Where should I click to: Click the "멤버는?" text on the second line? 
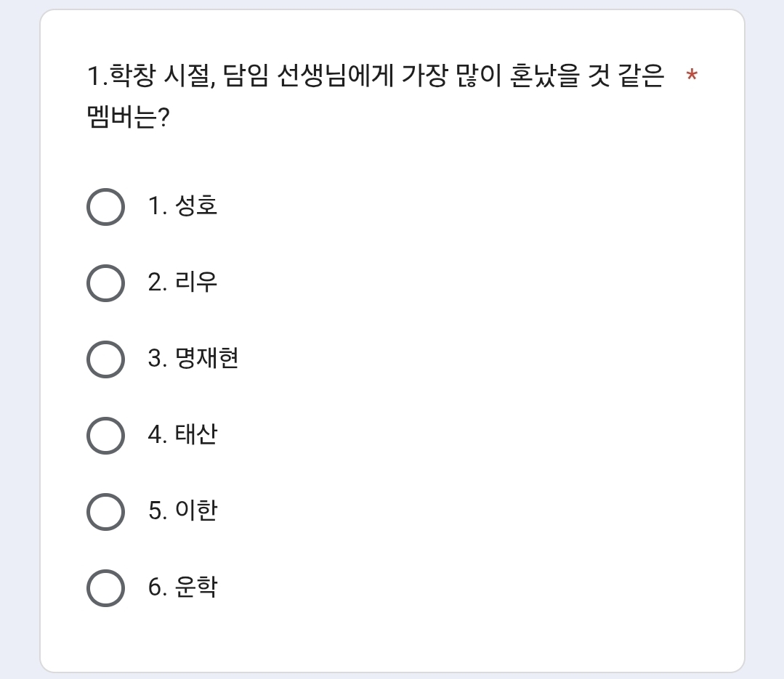[x=128, y=117]
